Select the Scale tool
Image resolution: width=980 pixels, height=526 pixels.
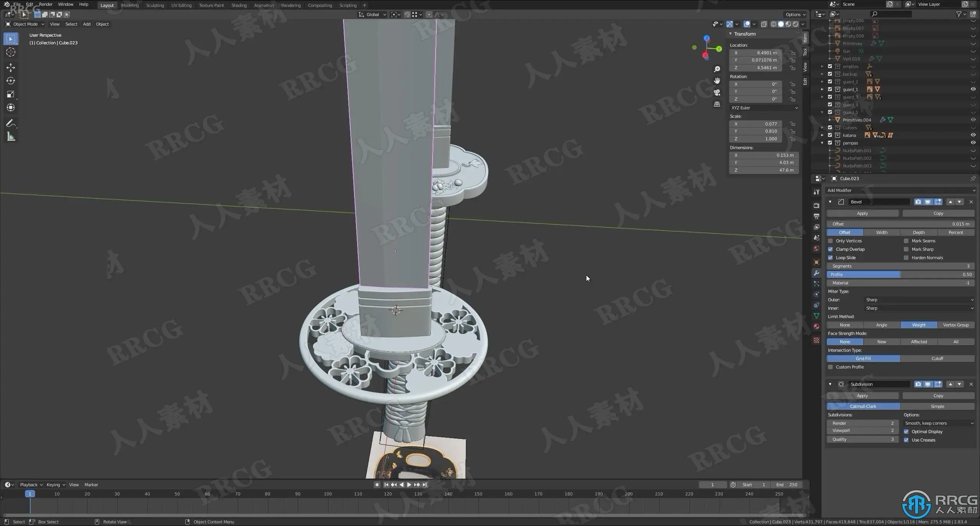[11, 94]
